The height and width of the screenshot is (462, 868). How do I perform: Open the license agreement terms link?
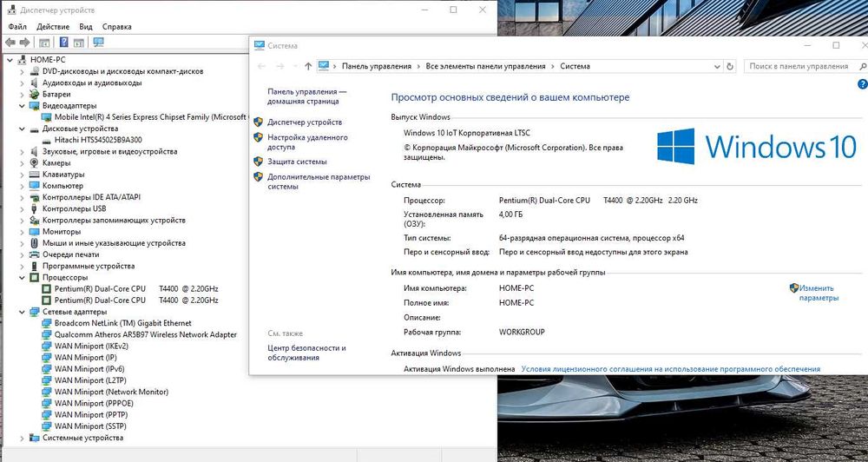pyautogui.click(x=671, y=368)
